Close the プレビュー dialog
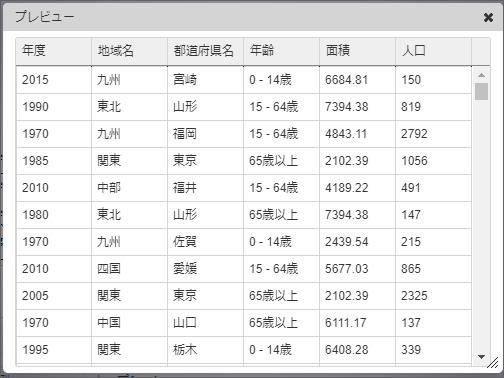This screenshot has width=504, height=378. (x=488, y=17)
